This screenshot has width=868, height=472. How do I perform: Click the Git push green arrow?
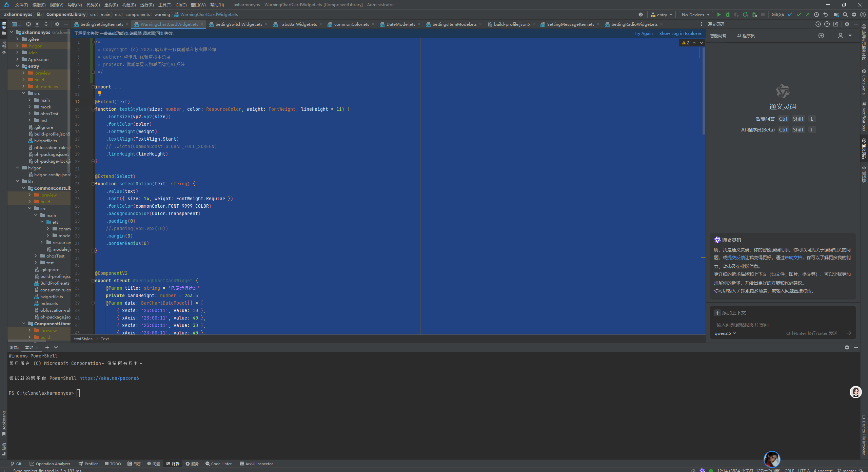808,15
